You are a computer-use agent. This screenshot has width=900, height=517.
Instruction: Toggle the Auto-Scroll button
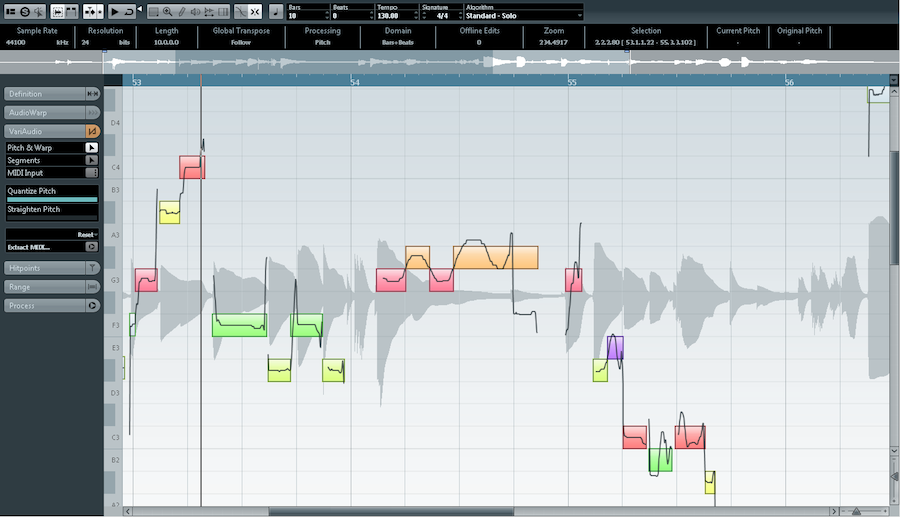(x=90, y=11)
